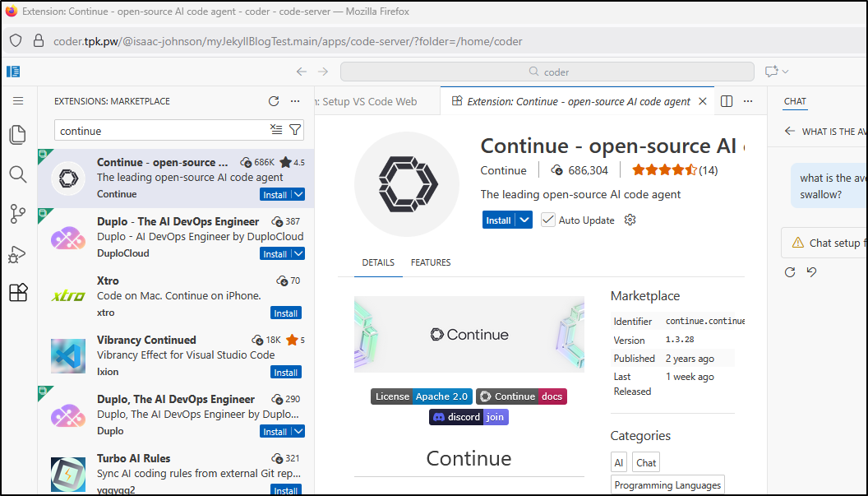Expand Install dropdown for Duplo DevOps Engineer
868x496 pixels.
coord(298,254)
